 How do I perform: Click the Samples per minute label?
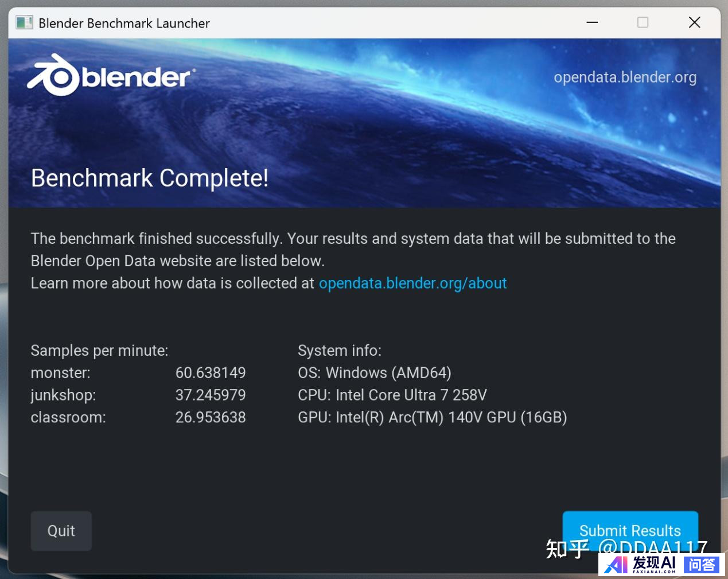(99, 351)
